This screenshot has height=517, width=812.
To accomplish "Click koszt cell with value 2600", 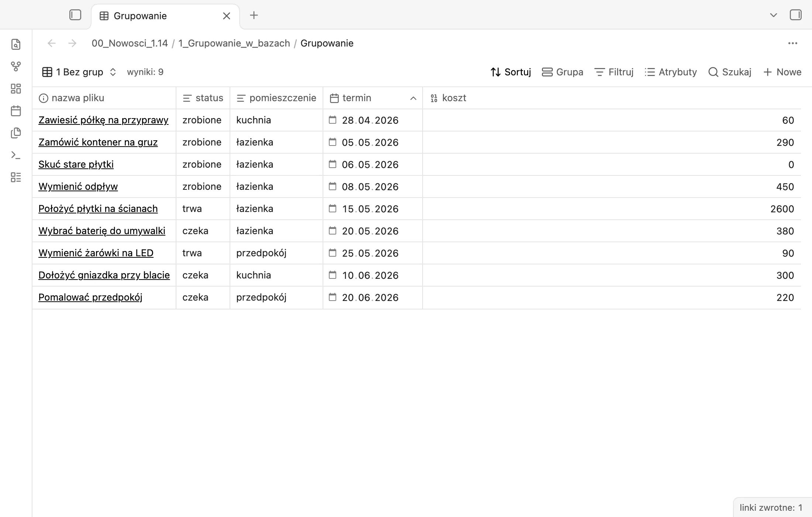I will pyautogui.click(x=612, y=209).
